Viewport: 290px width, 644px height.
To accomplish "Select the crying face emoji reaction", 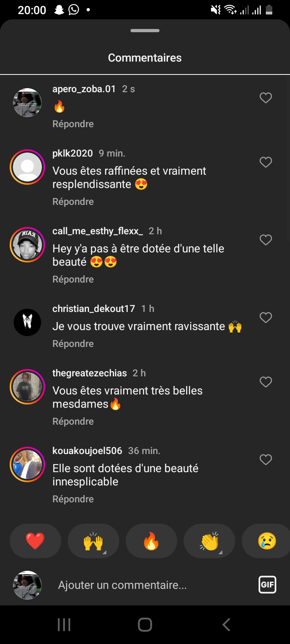I will coord(267,541).
